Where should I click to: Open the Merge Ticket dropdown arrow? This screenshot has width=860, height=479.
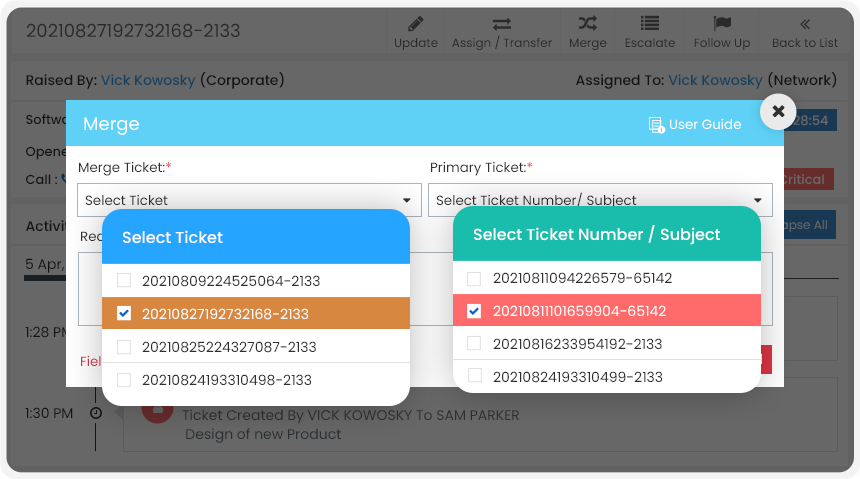click(406, 200)
